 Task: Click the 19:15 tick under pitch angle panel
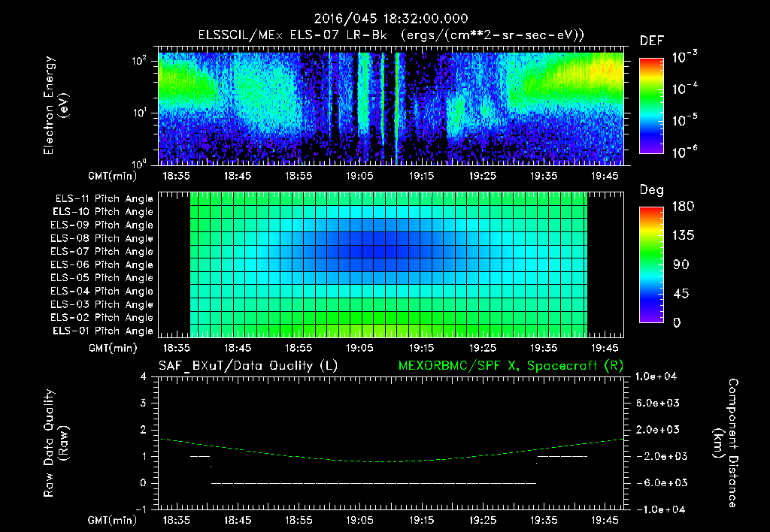[421, 348]
